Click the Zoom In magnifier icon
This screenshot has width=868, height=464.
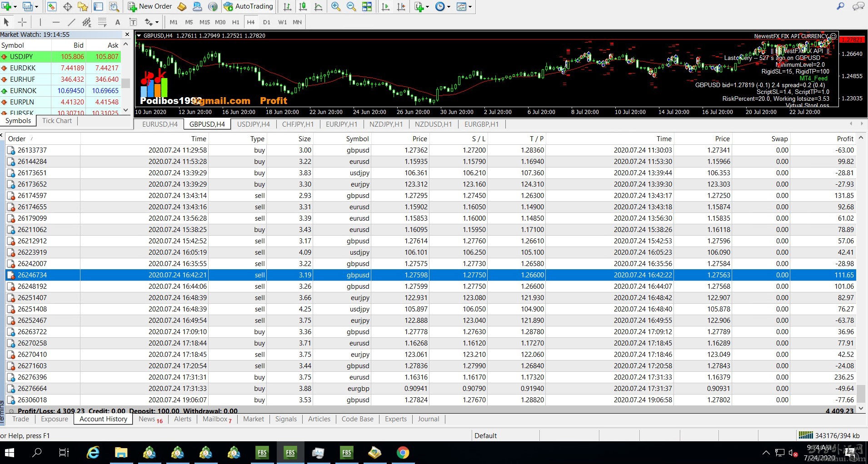click(x=336, y=7)
